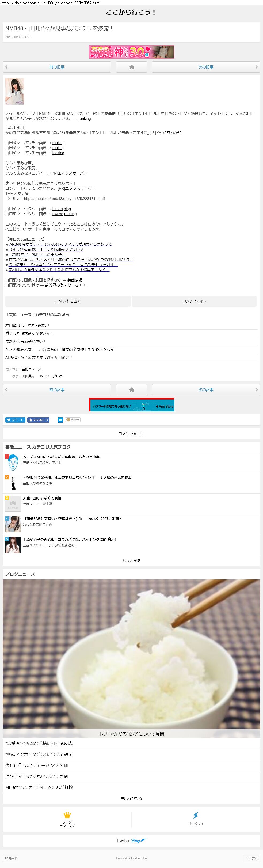
Task: Jump to page top via トップへ
Action: pyautogui.click(x=251, y=858)
